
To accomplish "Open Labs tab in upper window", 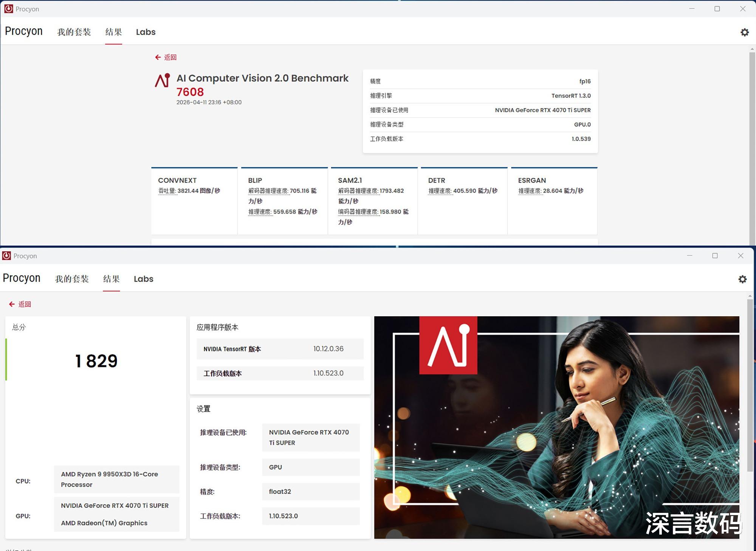I will coord(146,32).
